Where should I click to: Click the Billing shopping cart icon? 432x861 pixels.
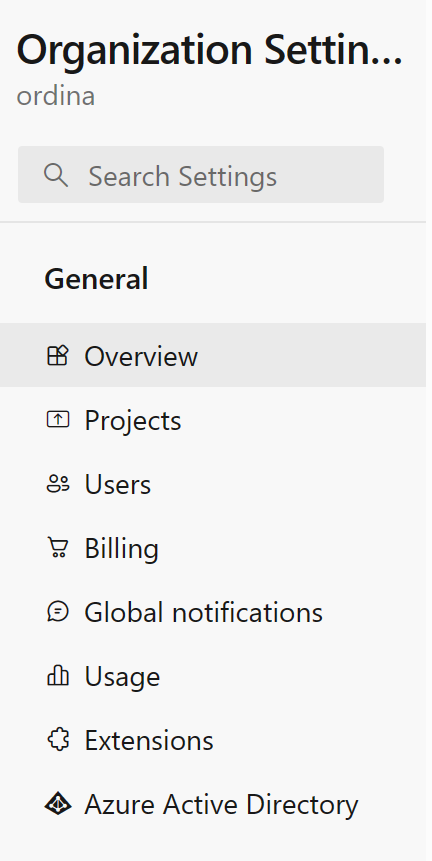click(x=58, y=547)
